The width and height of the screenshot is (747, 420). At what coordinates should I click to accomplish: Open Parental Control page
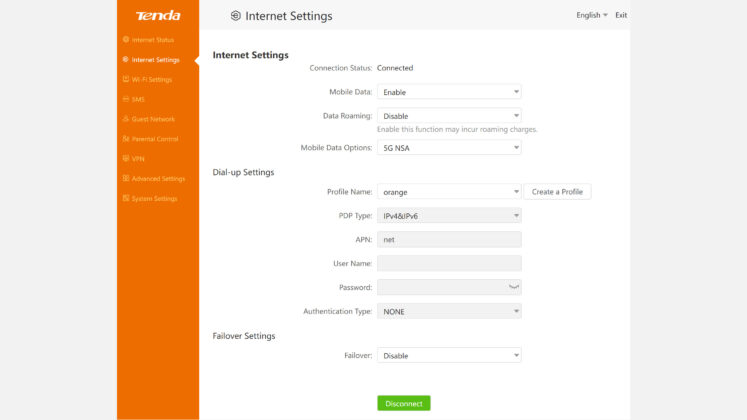(x=155, y=139)
